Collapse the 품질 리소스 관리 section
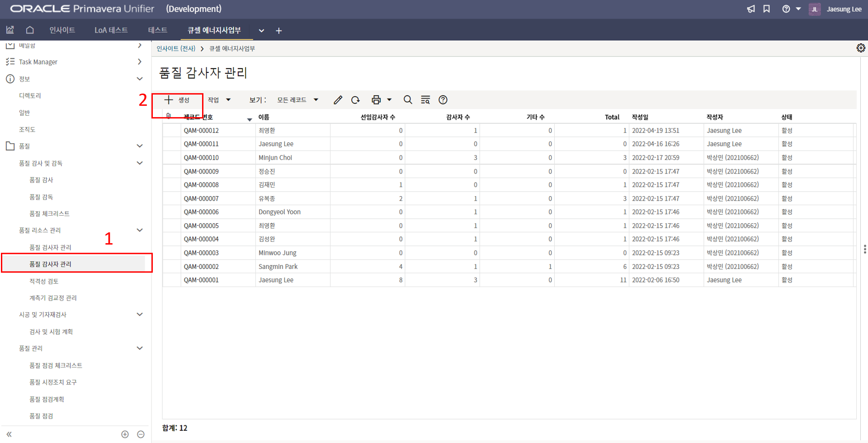This screenshot has height=443, width=868. (140, 230)
